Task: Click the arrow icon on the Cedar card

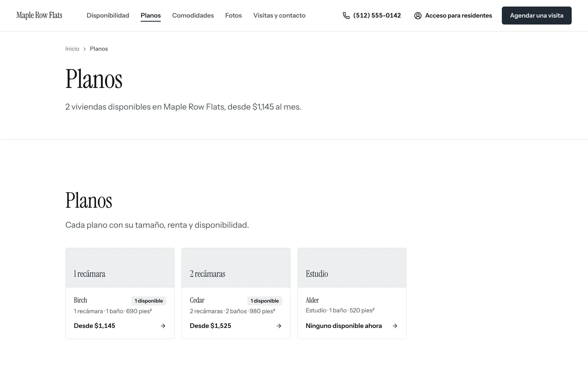Action: coord(279,326)
